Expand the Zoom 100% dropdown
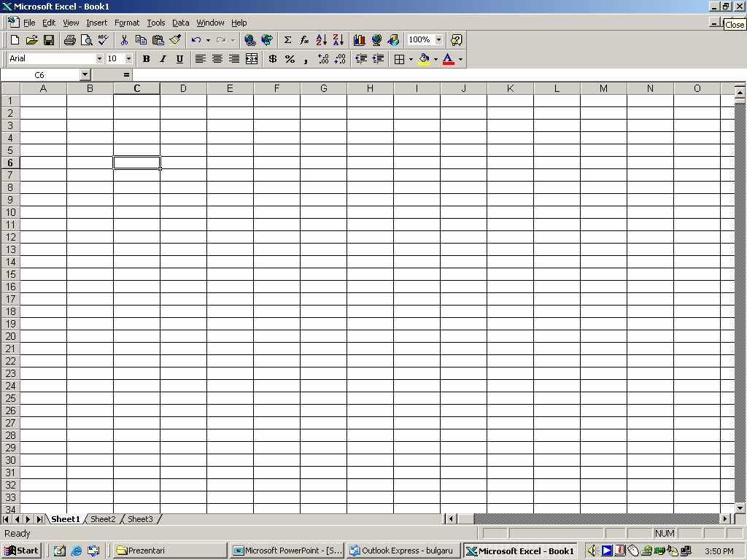Screen dimensions: 747x560 [x=438, y=40]
